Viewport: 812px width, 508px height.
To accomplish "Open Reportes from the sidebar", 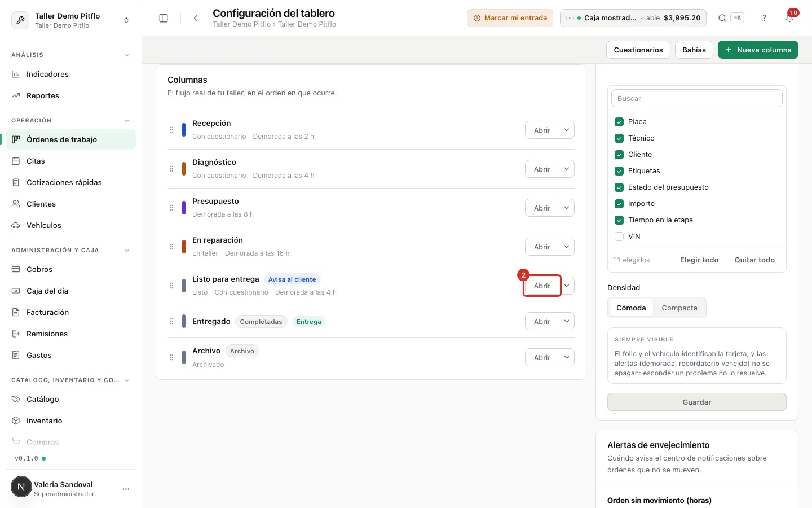I will coord(70,95).
